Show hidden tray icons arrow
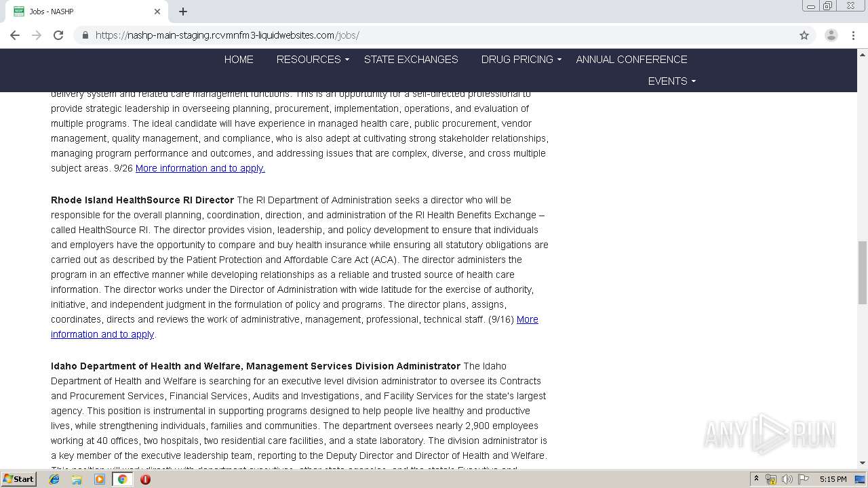This screenshot has height=488, width=868. (756, 479)
